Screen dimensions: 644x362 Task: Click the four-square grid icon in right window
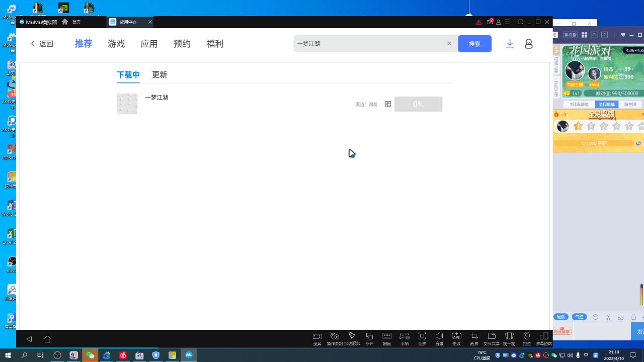point(584,35)
